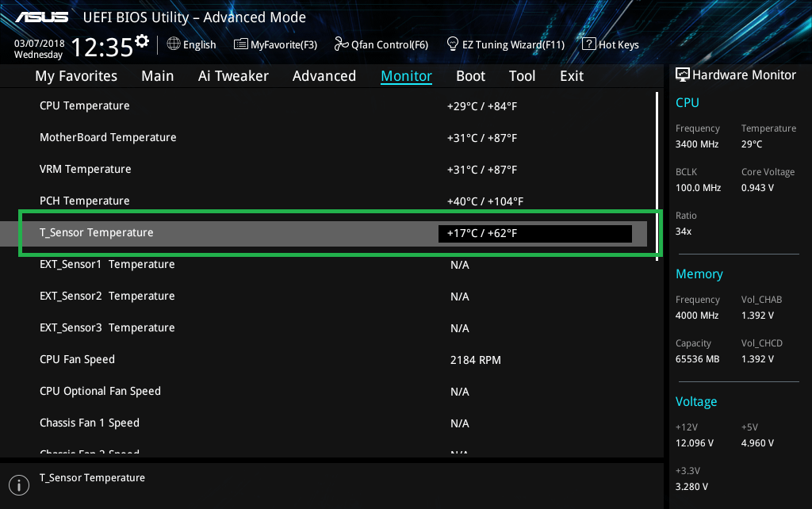This screenshot has height=509, width=812.
Task: Click the info icon in the help bar
Action: [x=19, y=485]
